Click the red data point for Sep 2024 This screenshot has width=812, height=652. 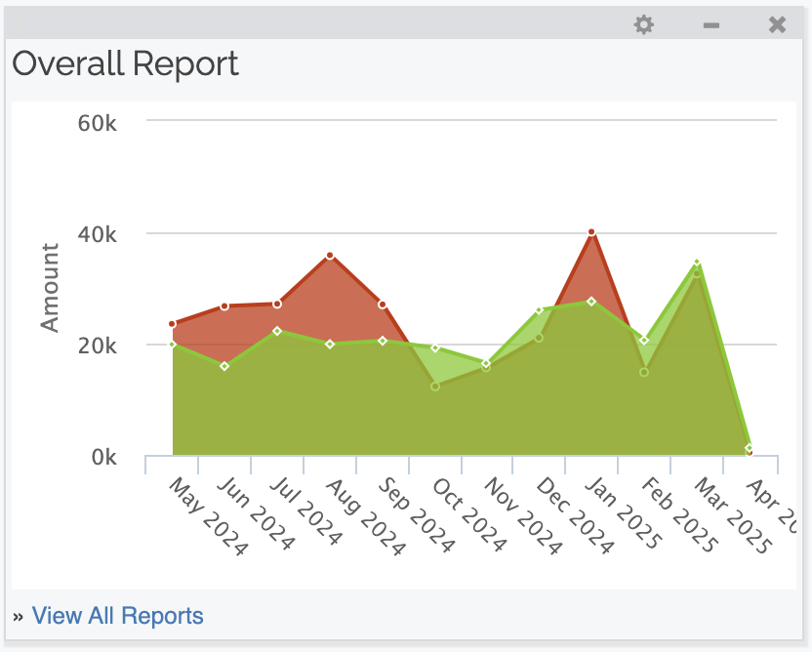pyautogui.click(x=383, y=305)
